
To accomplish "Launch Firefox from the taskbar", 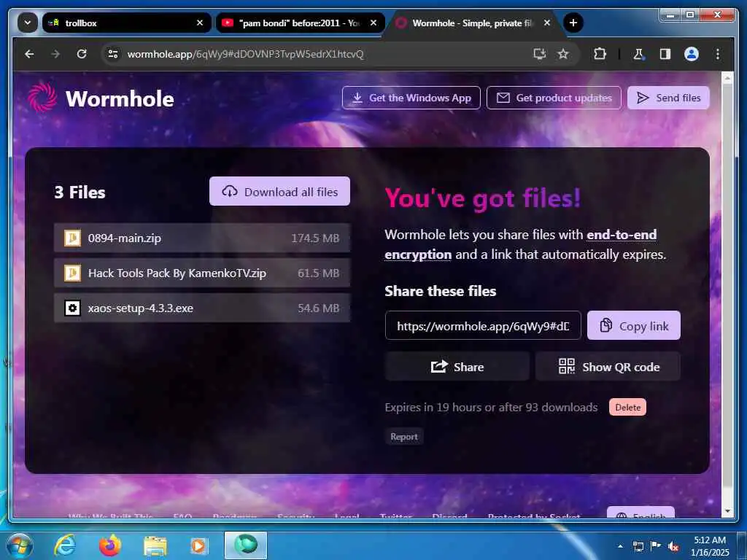I will pos(109,545).
